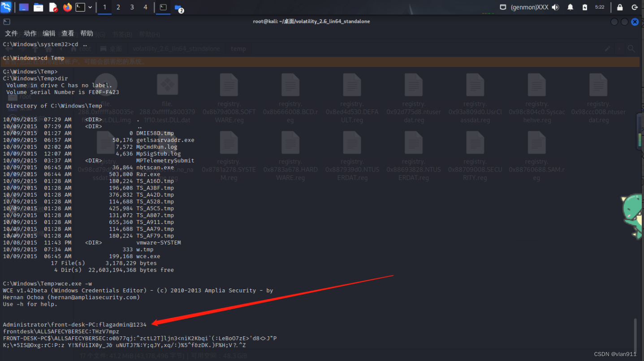The height and width of the screenshot is (361, 644).
Task: Click the MpSigStub.log file name
Action: coord(159,154)
